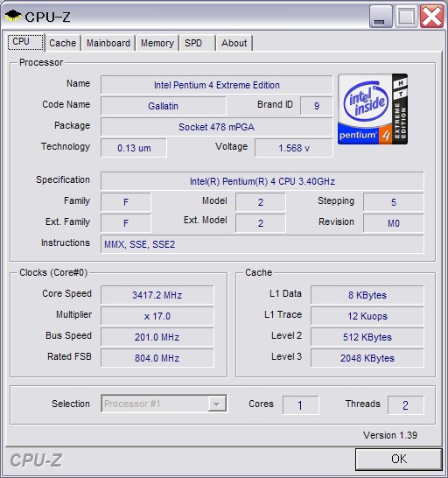
Task: Click the Revision value M0
Action: (x=394, y=223)
